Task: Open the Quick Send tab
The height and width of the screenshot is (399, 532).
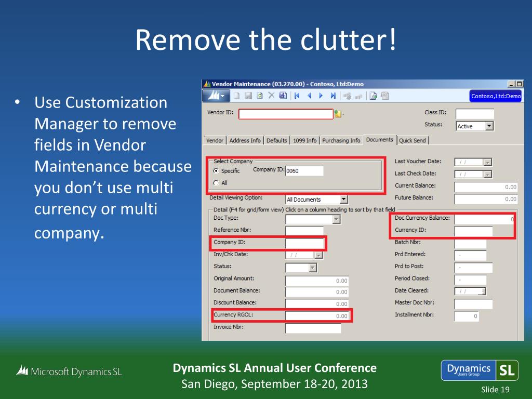Action: (412, 140)
